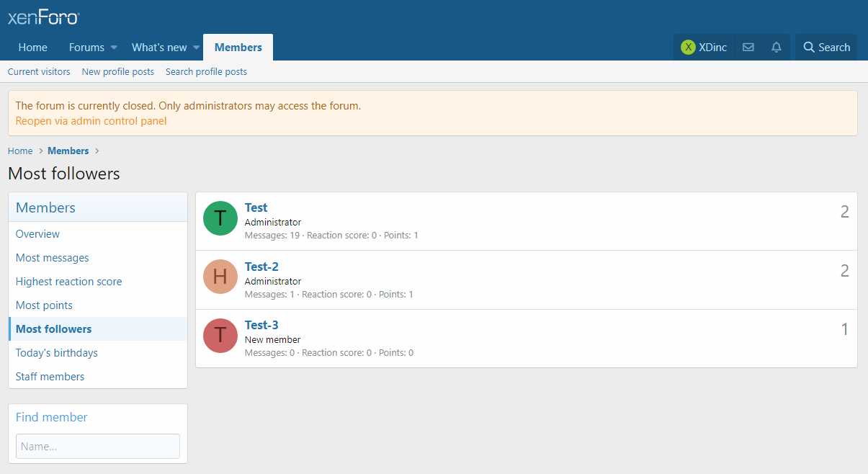Viewport: 868px width, 474px height.
Task: Open the Test-2 member profile link
Action: [x=261, y=267]
